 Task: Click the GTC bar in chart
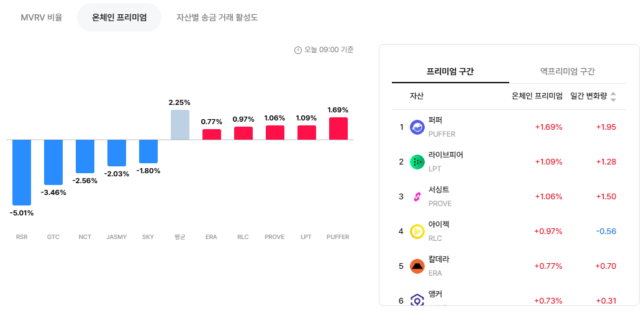[53, 163]
